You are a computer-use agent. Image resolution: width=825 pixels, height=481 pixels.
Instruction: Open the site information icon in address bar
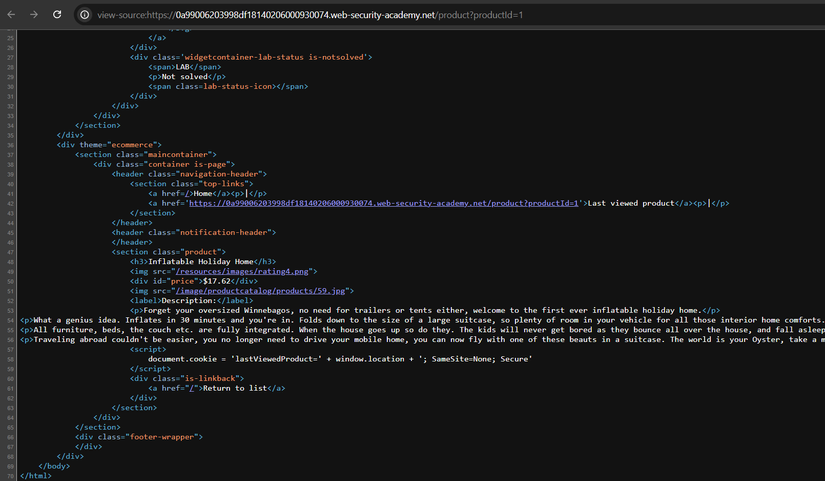click(x=84, y=15)
